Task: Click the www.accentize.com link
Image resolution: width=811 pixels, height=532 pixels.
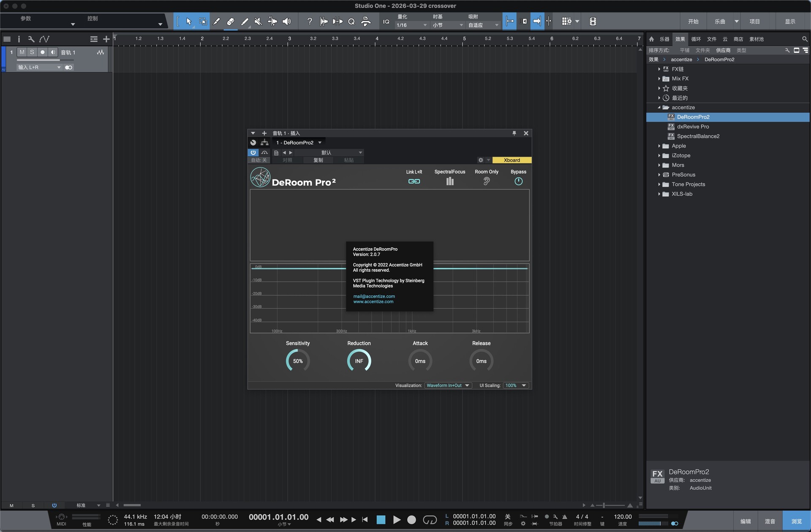Action: point(373,302)
